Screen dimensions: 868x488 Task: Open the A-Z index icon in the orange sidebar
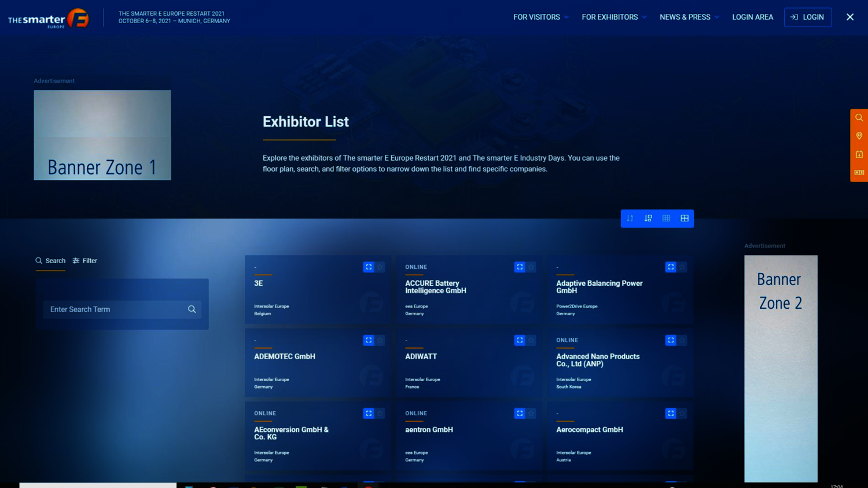click(859, 172)
